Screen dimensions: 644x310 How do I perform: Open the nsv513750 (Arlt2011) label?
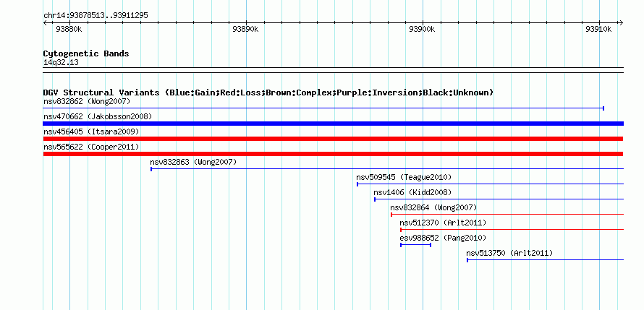pos(509,253)
